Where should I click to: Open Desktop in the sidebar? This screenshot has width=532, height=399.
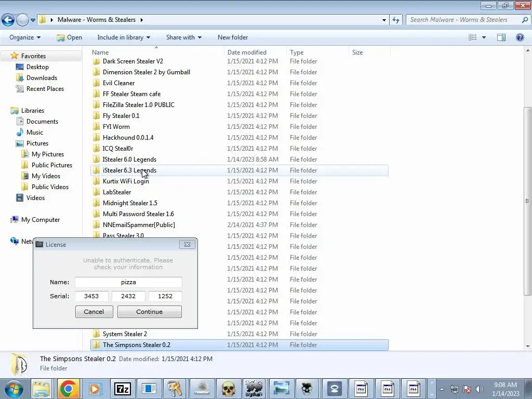(37, 67)
